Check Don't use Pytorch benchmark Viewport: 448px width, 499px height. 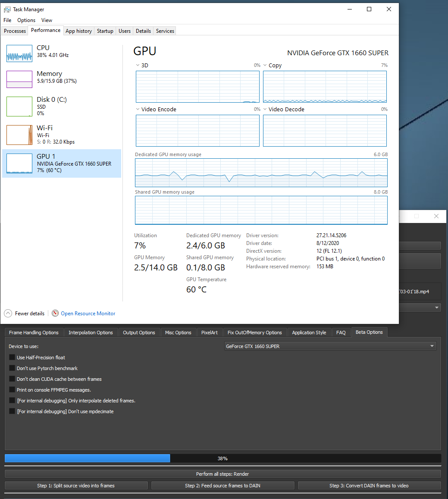[12, 368]
